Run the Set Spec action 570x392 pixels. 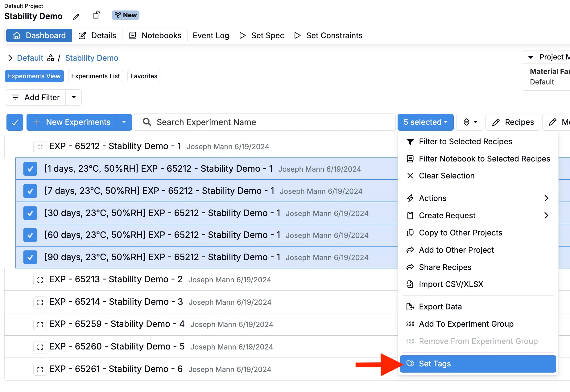click(x=262, y=35)
